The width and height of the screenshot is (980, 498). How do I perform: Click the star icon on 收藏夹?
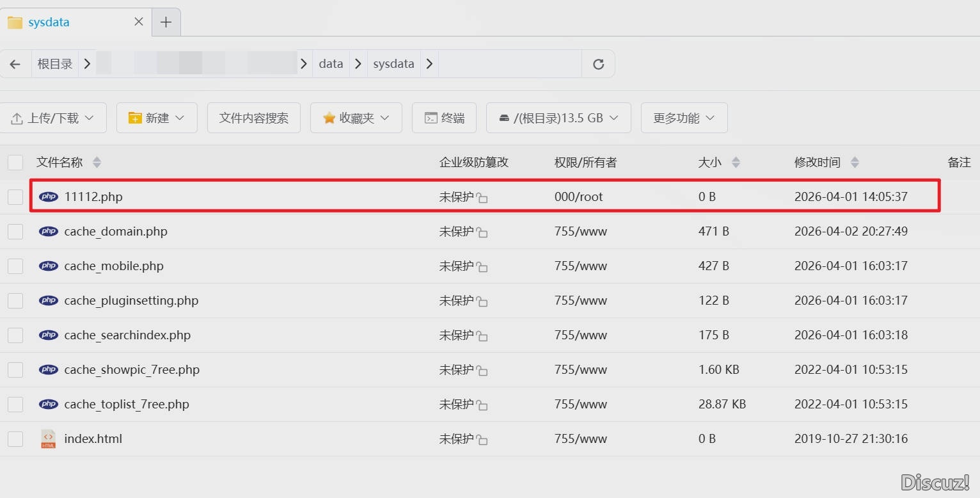click(329, 118)
